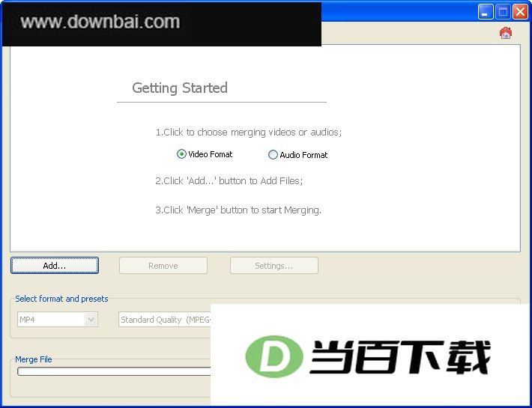Open the Standard Quality preset dropdown
Viewport: 532px width, 408px height.
[x=165, y=320]
